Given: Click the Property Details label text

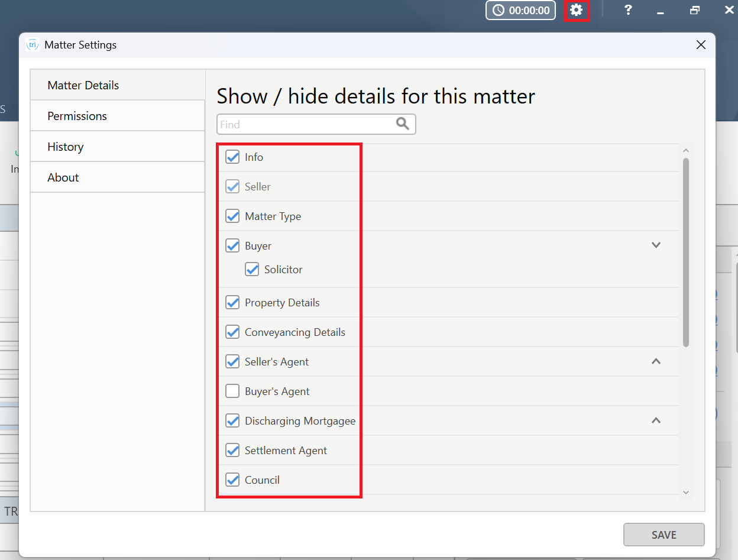Looking at the screenshot, I should click(282, 303).
